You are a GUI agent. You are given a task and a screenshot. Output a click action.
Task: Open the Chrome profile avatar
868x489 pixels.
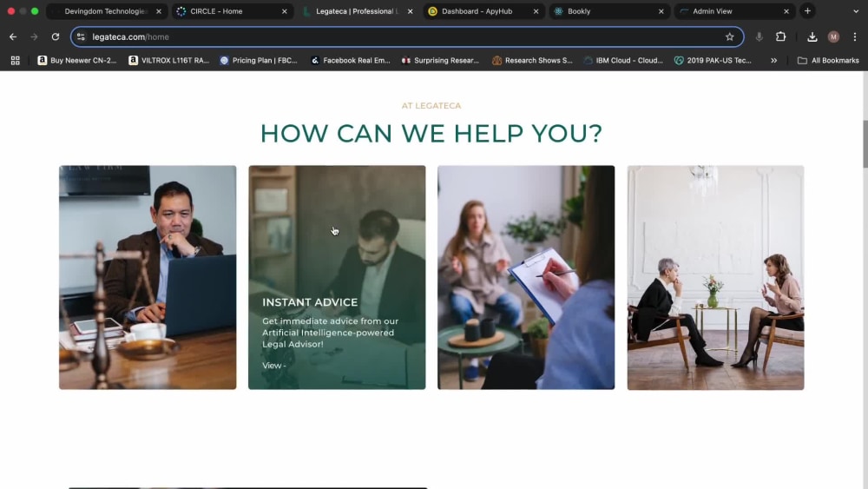click(x=833, y=36)
